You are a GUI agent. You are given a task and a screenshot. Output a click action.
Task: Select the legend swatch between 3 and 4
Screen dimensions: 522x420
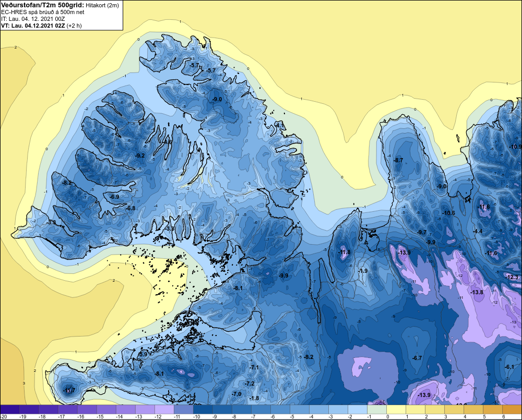[x=454, y=409]
